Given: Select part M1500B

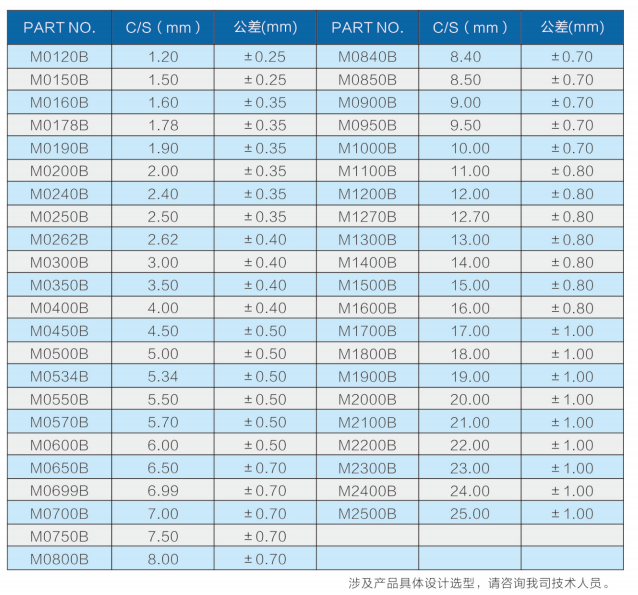Looking at the screenshot, I should (x=367, y=285).
